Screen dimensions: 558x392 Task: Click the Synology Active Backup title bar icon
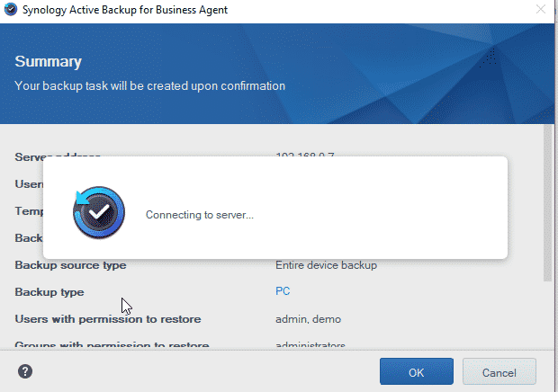click(x=11, y=9)
